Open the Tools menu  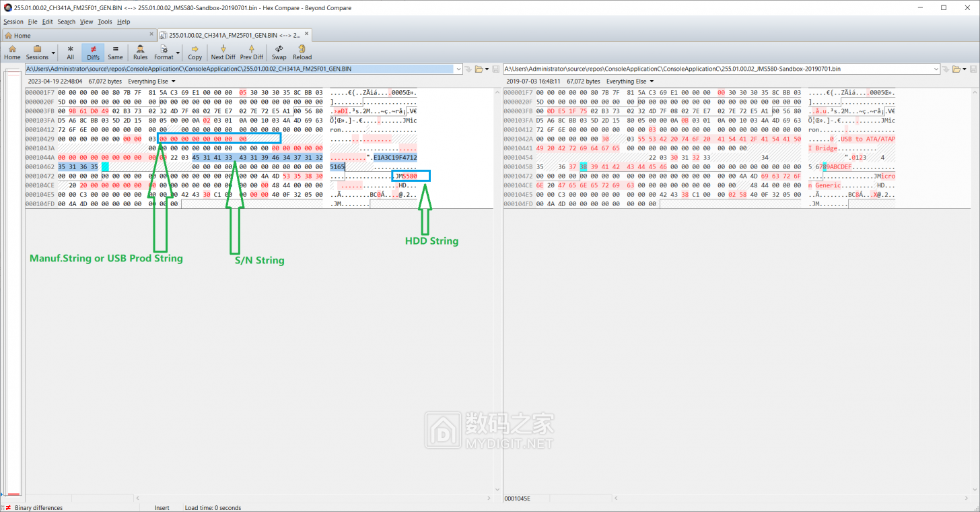(105, 22)
